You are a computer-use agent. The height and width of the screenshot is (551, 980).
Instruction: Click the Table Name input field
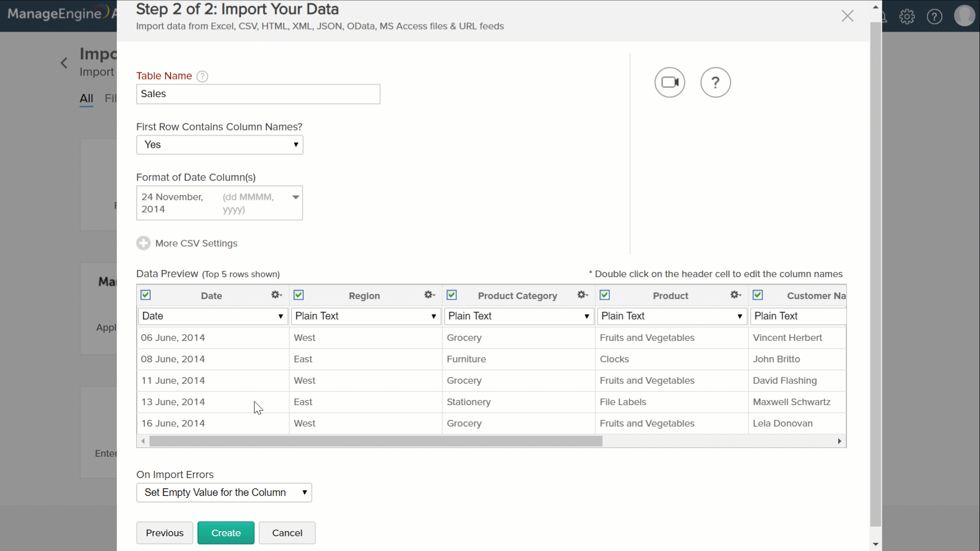coord(258,94)
